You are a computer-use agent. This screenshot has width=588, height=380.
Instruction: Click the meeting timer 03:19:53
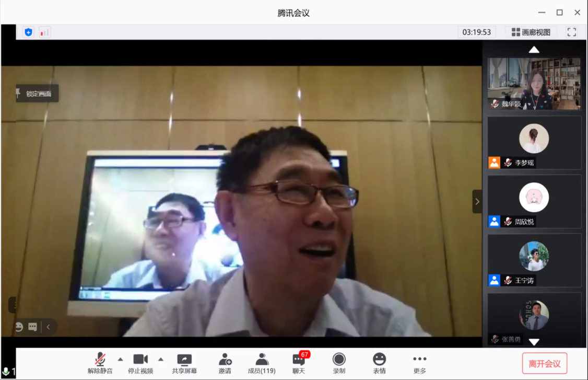click(476, 32)
